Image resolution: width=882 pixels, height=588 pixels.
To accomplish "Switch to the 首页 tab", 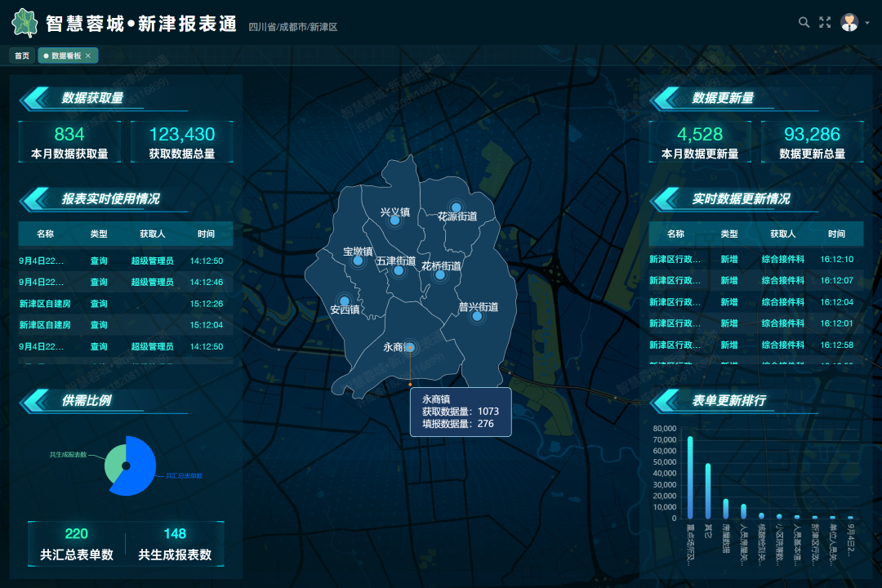I will pos(22,56).
